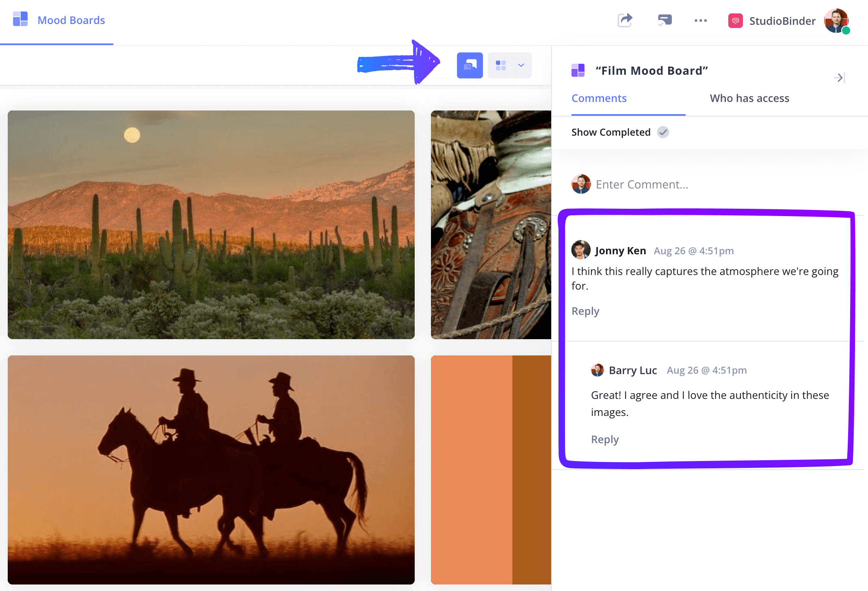The image size is (868, 591).
Task: Reply to Jonny Ken's comment
Action: [x=584, y=310]
